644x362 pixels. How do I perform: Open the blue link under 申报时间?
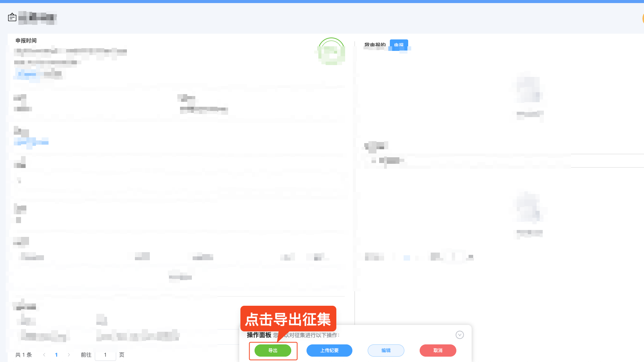26,74
